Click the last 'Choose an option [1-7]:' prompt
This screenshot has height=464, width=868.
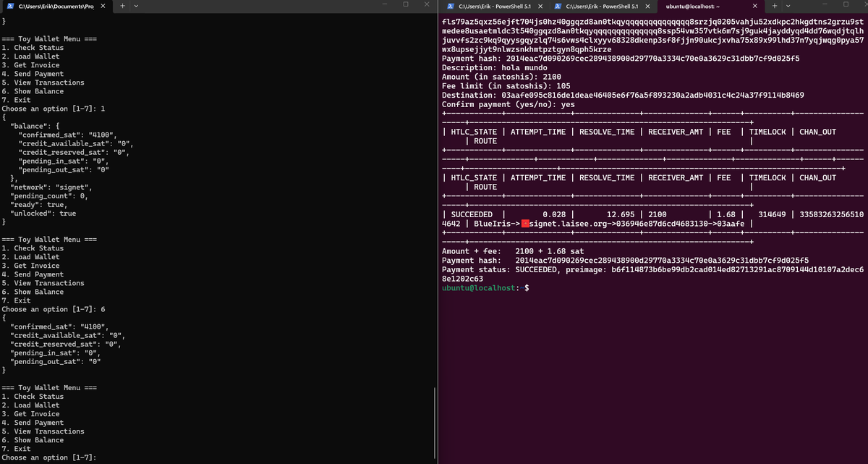(49, 457)
